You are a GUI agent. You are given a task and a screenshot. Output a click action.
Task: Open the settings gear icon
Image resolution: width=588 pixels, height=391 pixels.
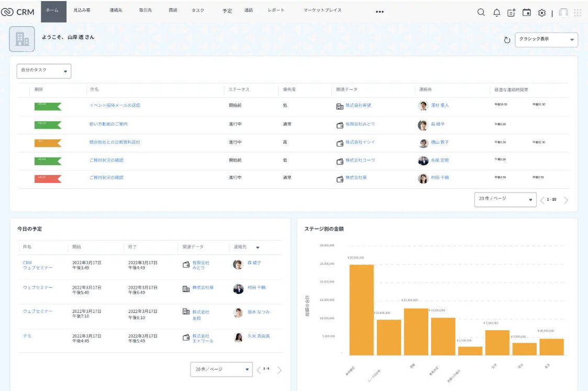(542, 13)
